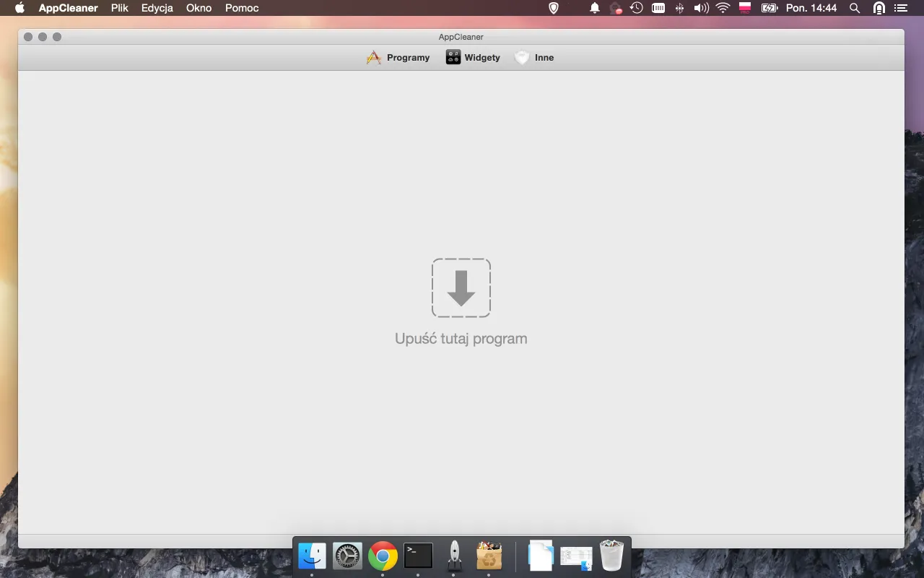Viewport: 924px width, 578px height.
Task: Switch to the Programy tab
Action: click(408, 57)
